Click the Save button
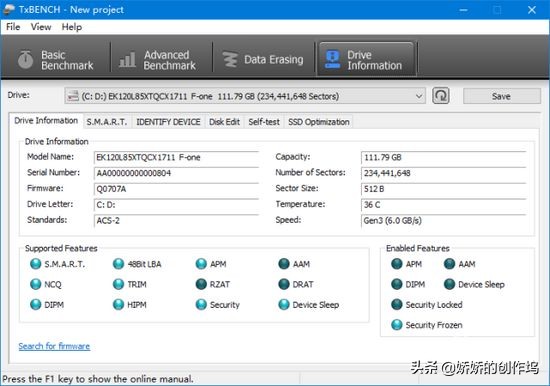Image resolution: width=550 pixels, height=386 pixels. [x=502, y=96]
